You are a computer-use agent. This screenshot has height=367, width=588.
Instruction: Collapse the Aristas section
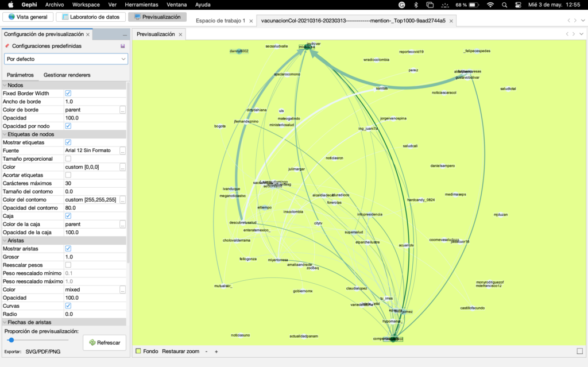click(5, 240)
